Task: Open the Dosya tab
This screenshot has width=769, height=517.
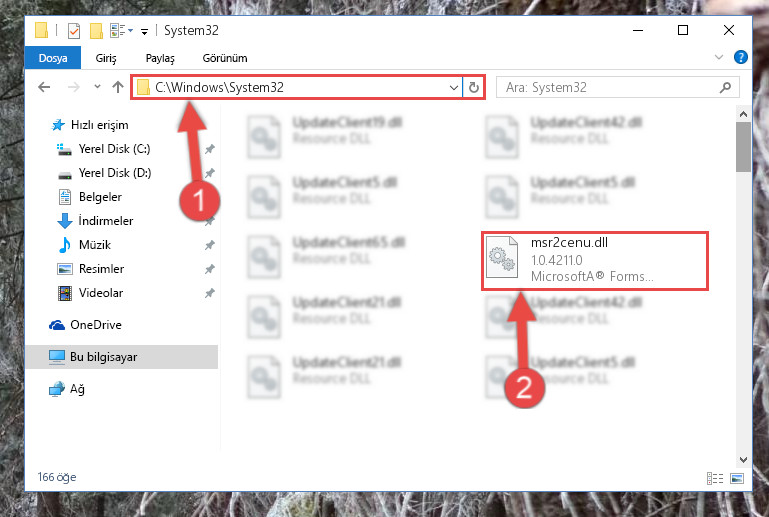Action: click(x=53, y=58)
